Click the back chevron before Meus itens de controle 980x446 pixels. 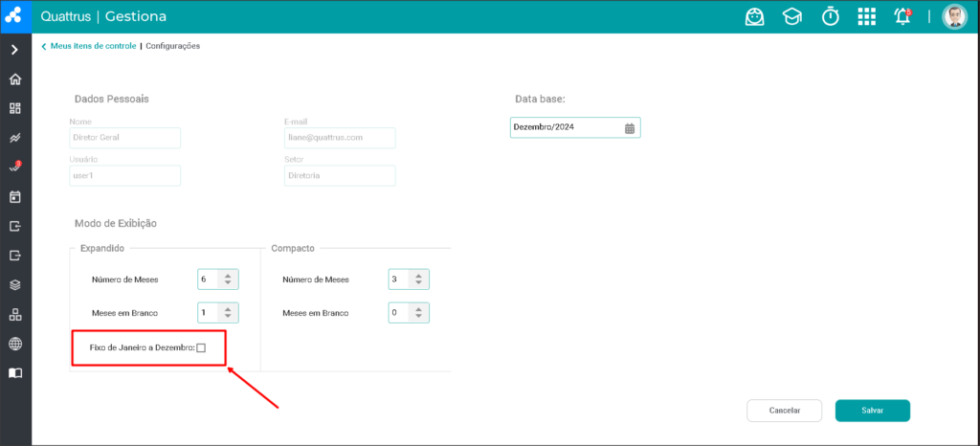(44, 46)
